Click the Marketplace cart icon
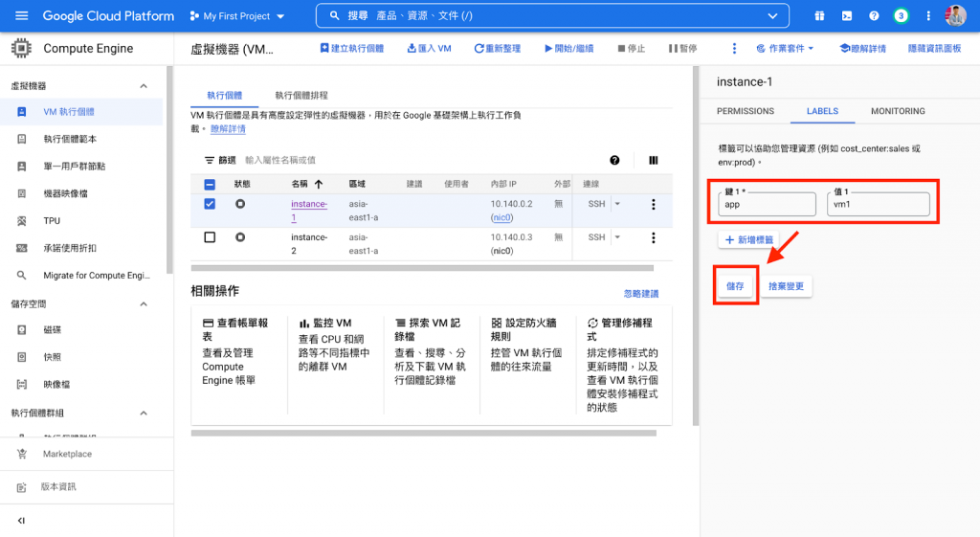This screenshot has width=980, height=537. 22,454
